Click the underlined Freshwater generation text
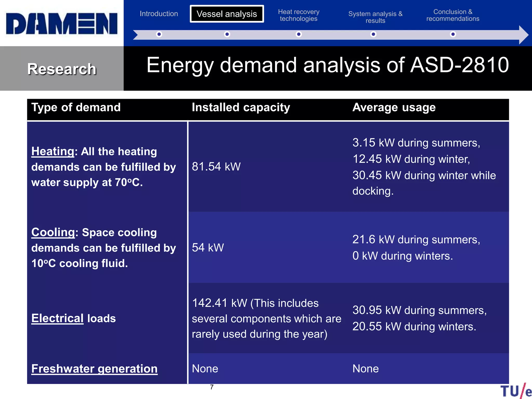This screenshot has height=399, width=532. pyautogui.click(x=94, y=369)
